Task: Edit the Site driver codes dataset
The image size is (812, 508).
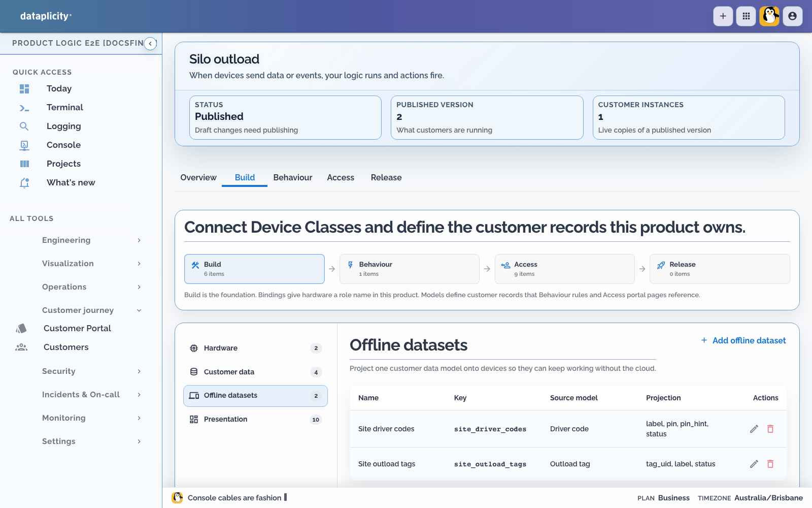Action: click(x=754, y=429)
